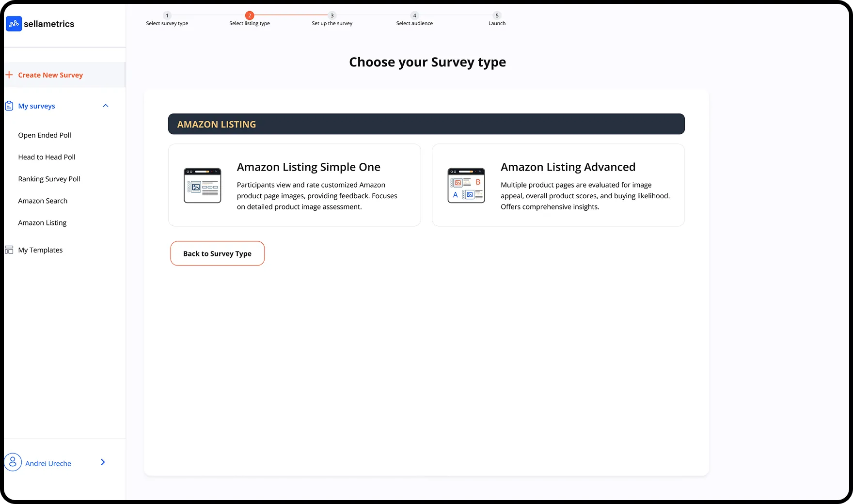Click the Back to Survey Type button
This screenshot has height=504, width=853.
pos(217,253)
